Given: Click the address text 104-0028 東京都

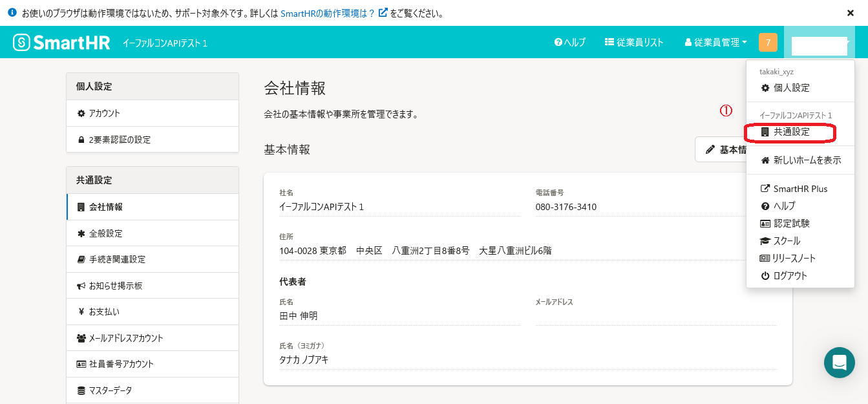Looking at the screenshot, I should [313, 250].
